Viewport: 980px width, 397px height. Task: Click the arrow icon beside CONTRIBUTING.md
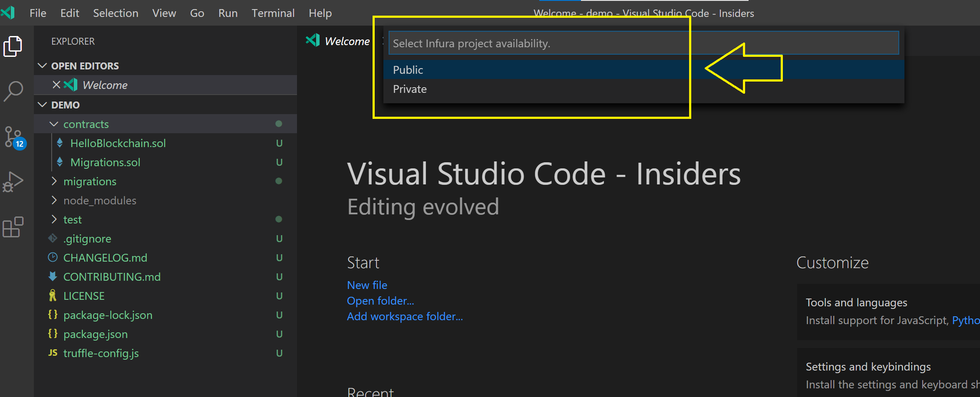(x=53, y=276)
